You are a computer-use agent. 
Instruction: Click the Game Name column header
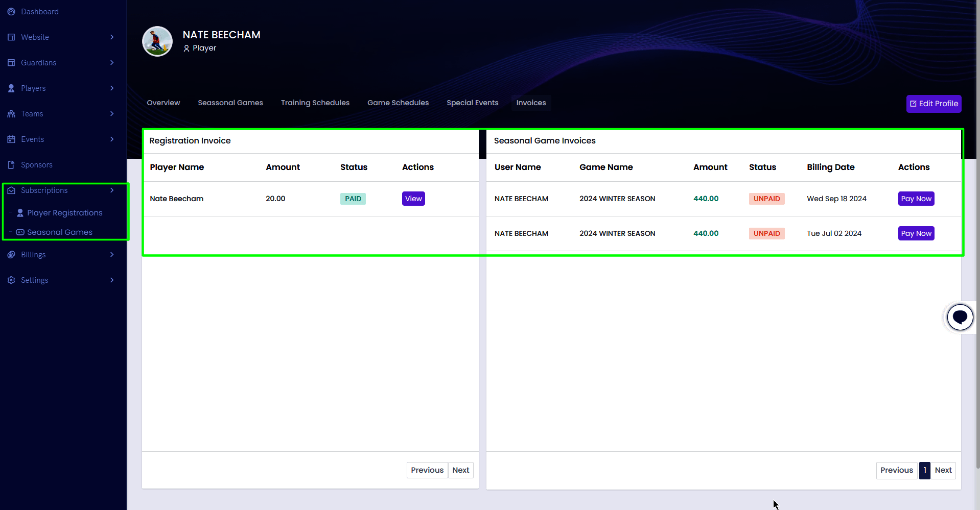[x=606, y=167]
